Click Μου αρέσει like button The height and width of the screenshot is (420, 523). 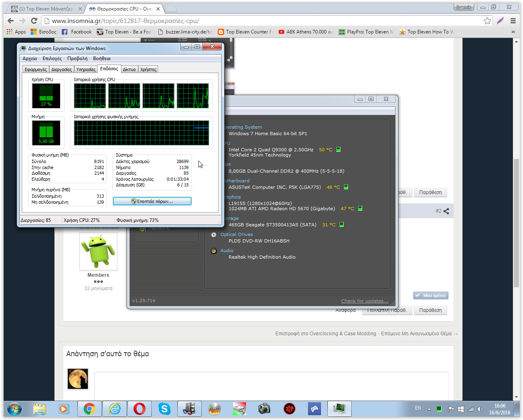coord(431,295)
